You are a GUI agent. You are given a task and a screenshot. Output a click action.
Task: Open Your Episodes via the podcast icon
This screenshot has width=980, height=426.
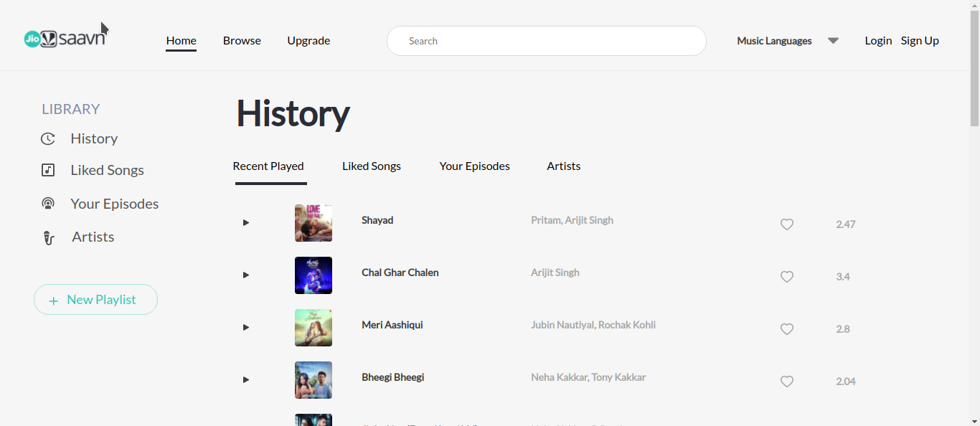click(48, 203)
